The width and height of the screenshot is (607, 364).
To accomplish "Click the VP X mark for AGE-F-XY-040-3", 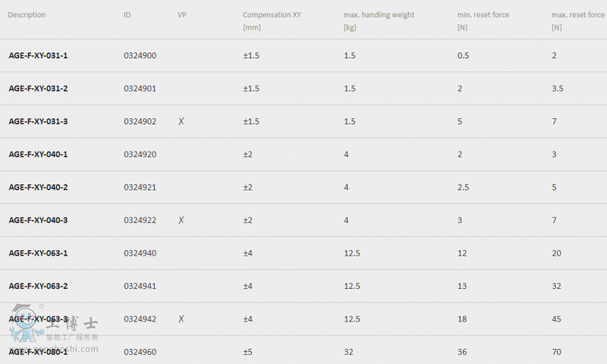I will [181, 220].
